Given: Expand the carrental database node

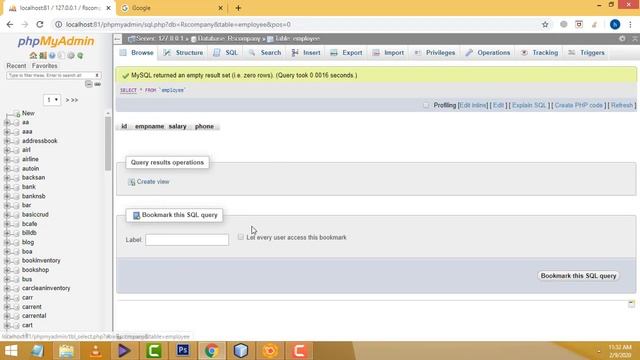Looking at the screenshot, I should [7, 316].
